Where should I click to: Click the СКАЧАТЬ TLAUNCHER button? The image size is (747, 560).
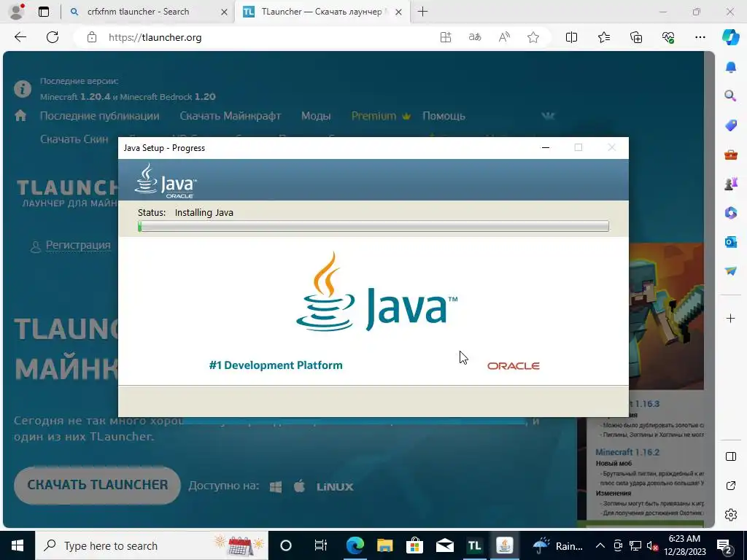[97, 485]
